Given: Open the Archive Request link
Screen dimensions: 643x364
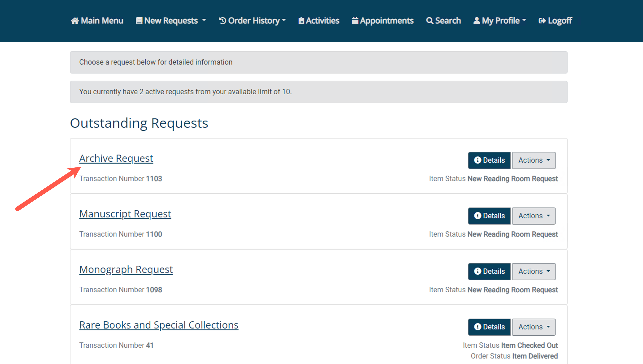Looking at the screenshot, I should pyautogui.click(x=116, y=158).
